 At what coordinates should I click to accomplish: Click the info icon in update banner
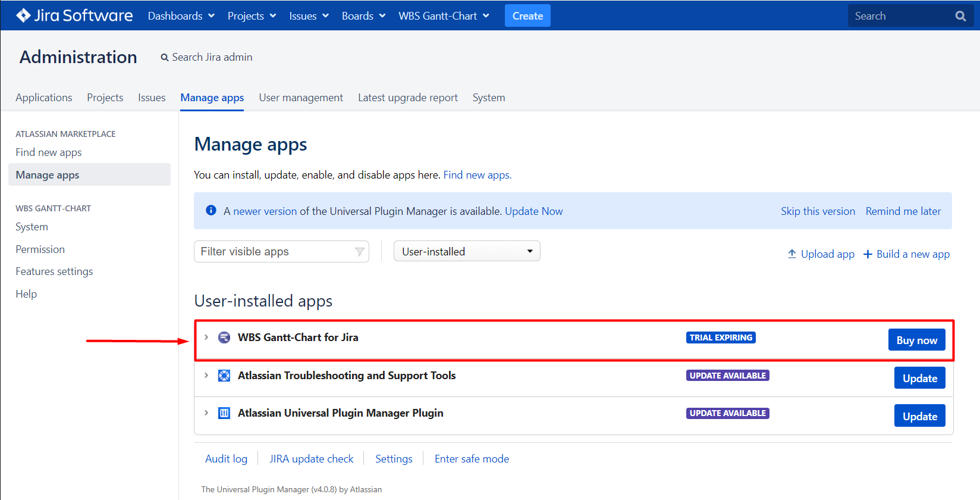pos(211,211)
